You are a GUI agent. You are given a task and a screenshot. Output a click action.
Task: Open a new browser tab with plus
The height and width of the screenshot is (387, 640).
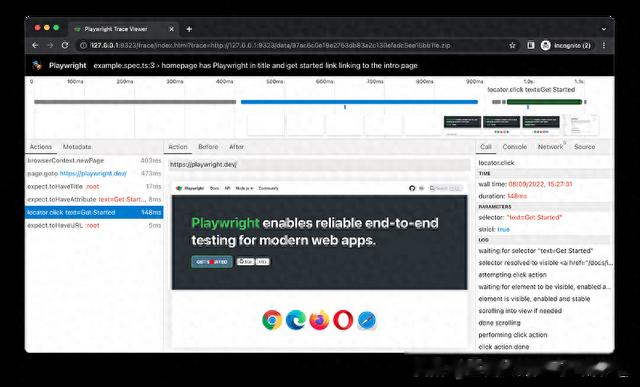(189, 29)
